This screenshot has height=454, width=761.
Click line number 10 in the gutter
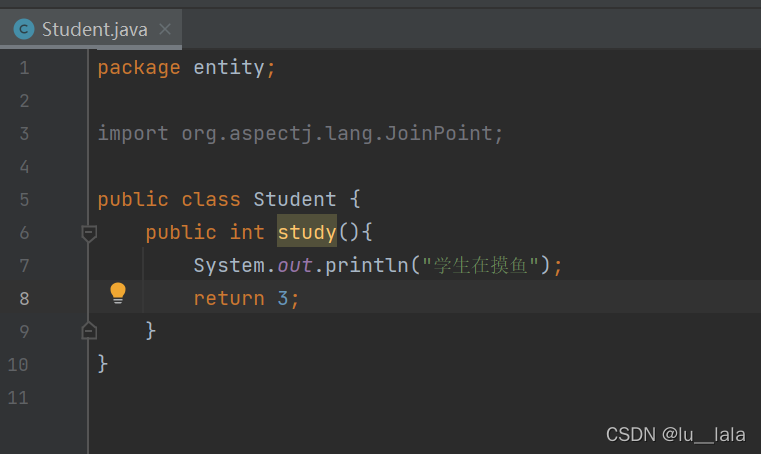click(18, 365)
